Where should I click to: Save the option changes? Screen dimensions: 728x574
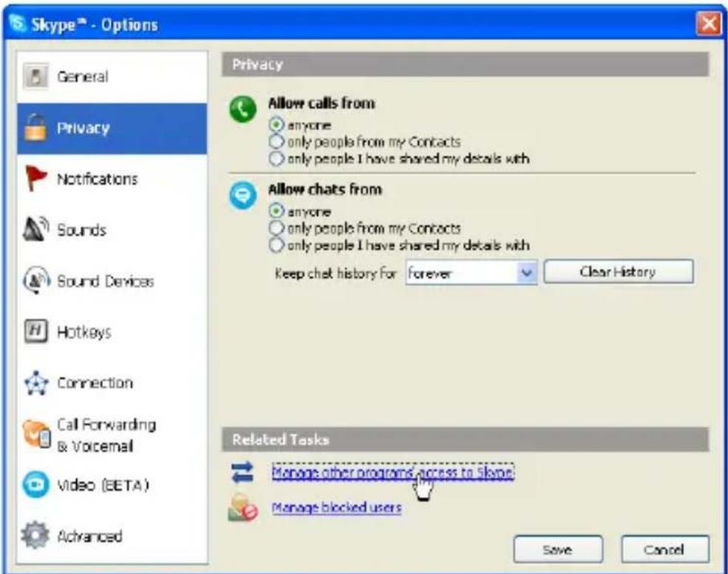558,550
